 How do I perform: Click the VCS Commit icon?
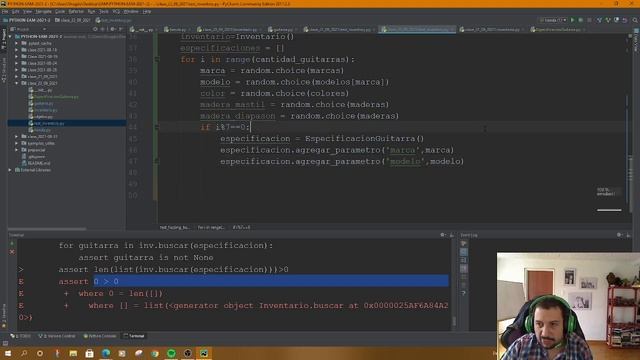[x=608, y=20]
